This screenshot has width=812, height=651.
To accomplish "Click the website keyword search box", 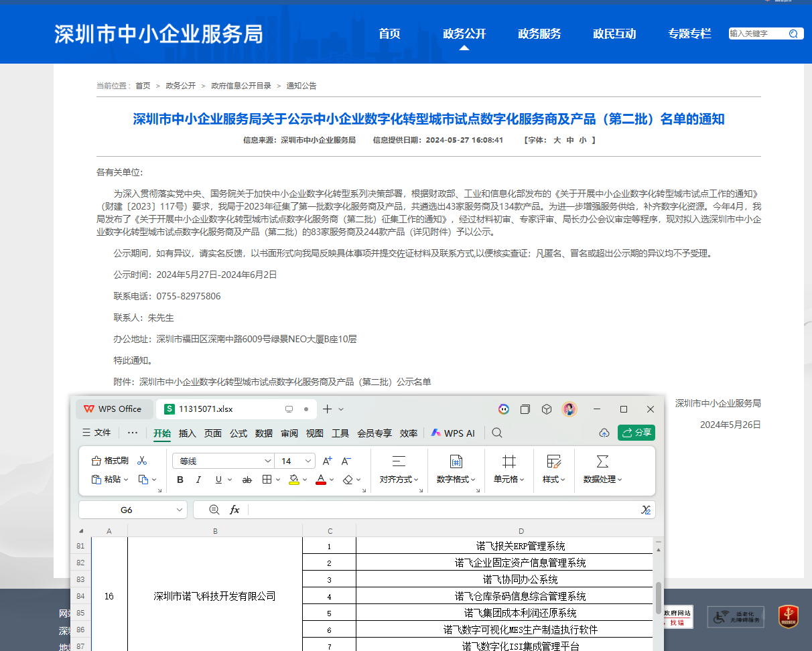I will click(757, 33).
